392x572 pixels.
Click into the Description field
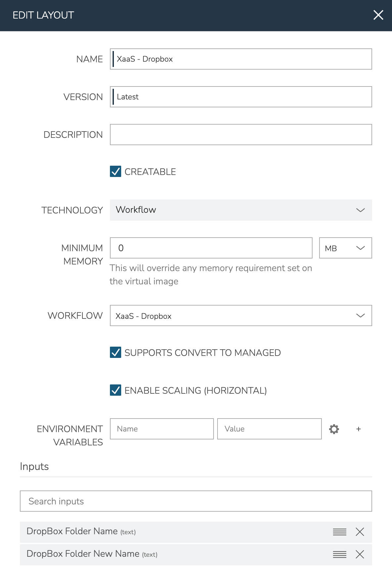point(241,135)
